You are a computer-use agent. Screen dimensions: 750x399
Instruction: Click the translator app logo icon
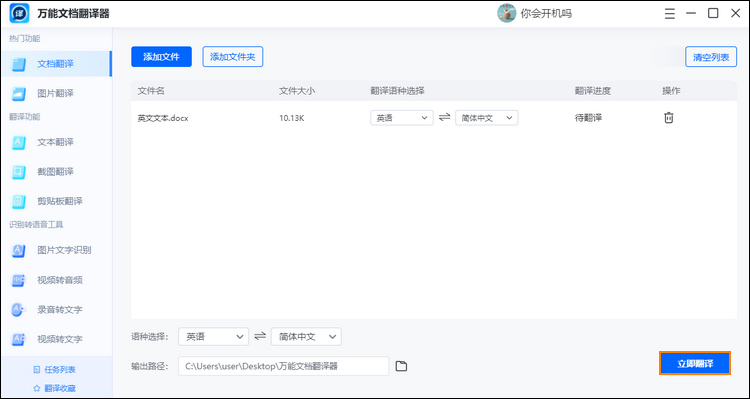19,13
